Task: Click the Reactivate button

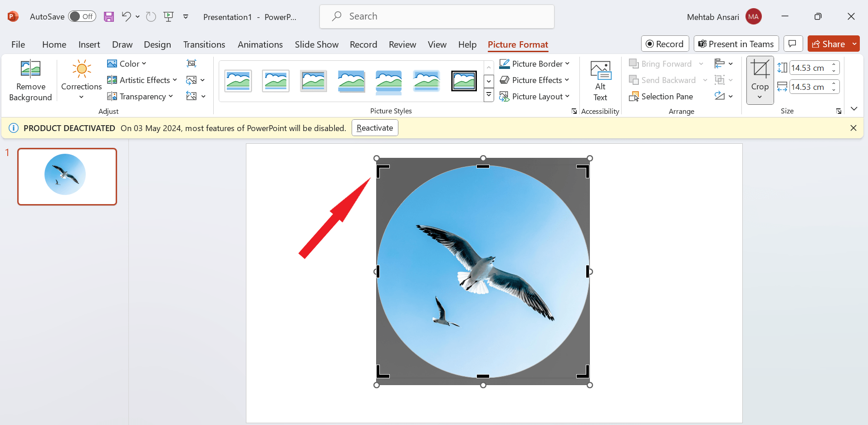Action: pyautogui.click(x=374, y=128)
